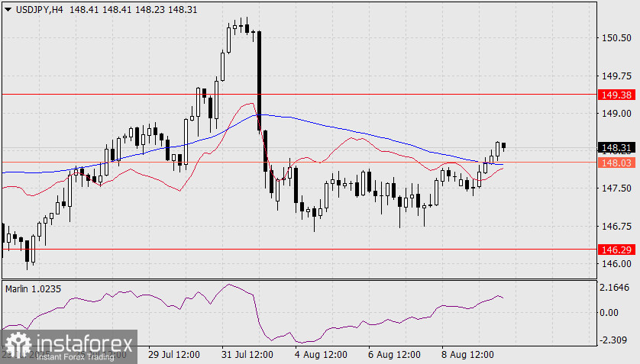
Task: Click the 31 Jul 12:00 time label
Action: 247,355
